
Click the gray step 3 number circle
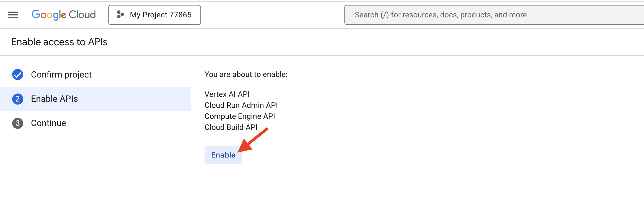[x=18, y=123]
